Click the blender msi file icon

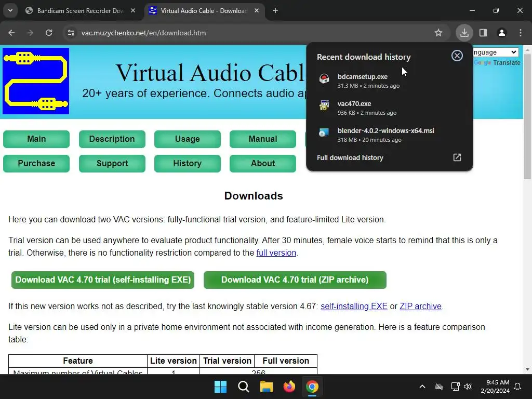click(x=324, y=133)
